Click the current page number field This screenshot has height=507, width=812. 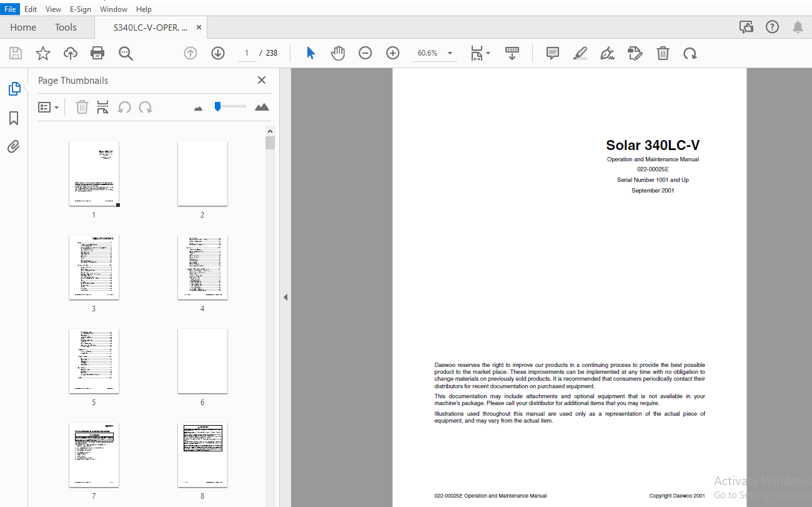(x=247, y=53)
